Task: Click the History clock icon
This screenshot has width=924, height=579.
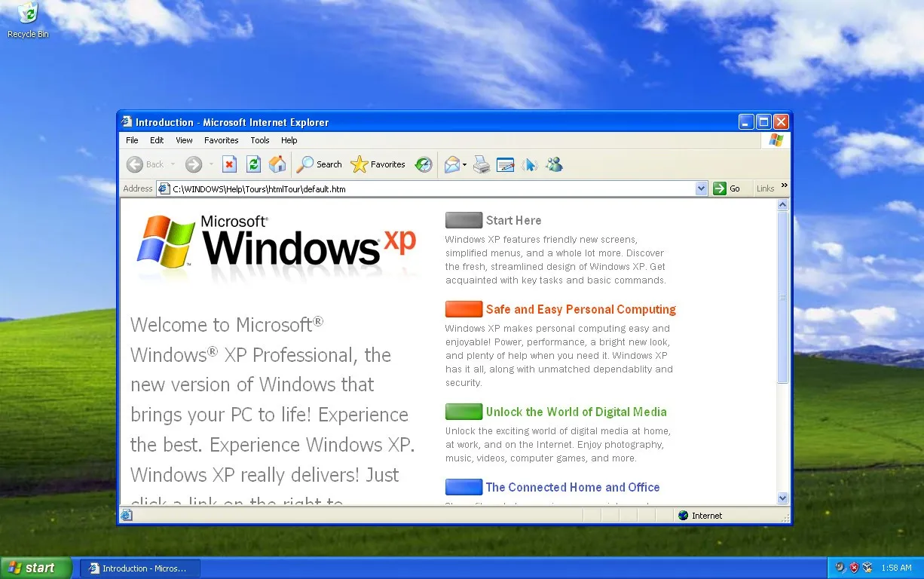Action: click(424, 164)
